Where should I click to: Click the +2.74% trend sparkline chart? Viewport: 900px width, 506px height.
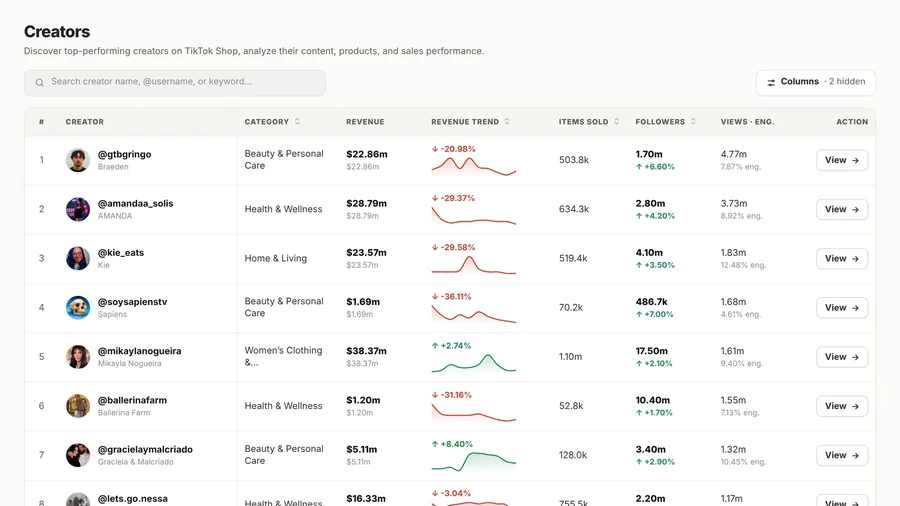474,363
